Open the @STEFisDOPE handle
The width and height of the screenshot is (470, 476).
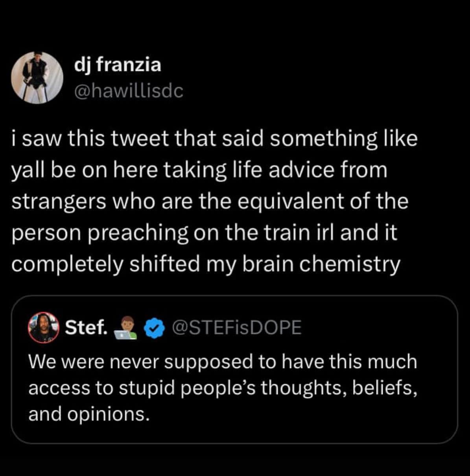tap(236, 328)
